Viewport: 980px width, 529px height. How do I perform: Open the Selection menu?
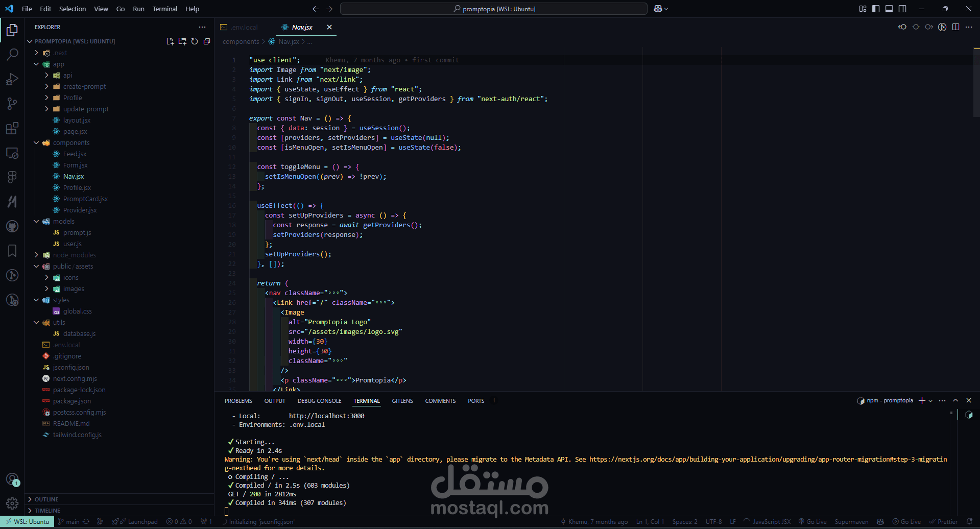pos(73,9)
